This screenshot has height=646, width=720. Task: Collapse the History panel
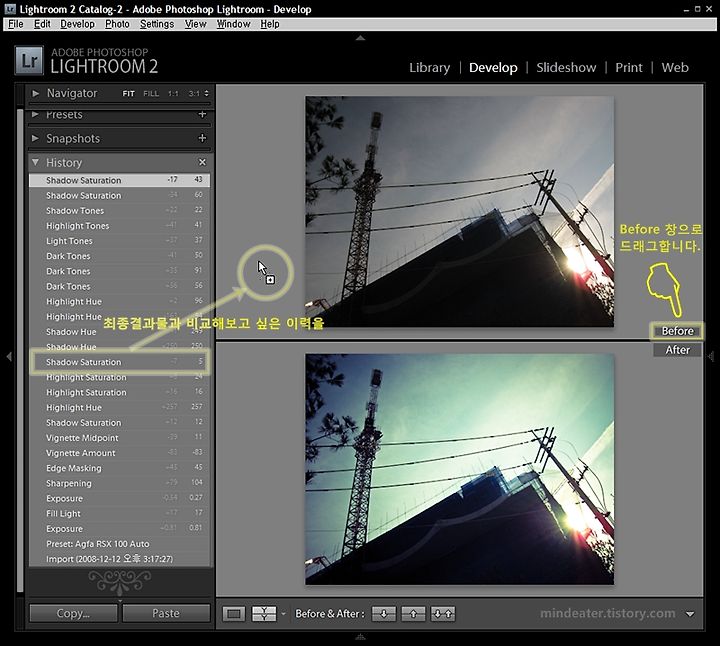point(35,162)
